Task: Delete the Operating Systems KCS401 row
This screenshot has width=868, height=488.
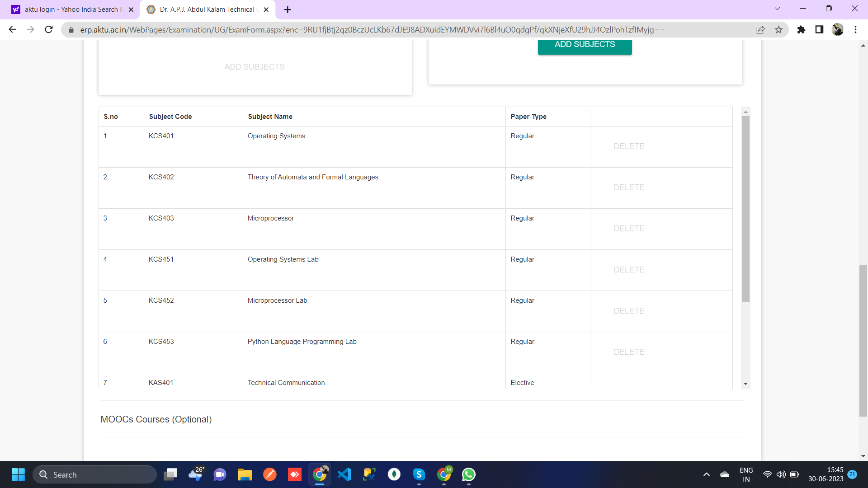Action: pos(628,146)
